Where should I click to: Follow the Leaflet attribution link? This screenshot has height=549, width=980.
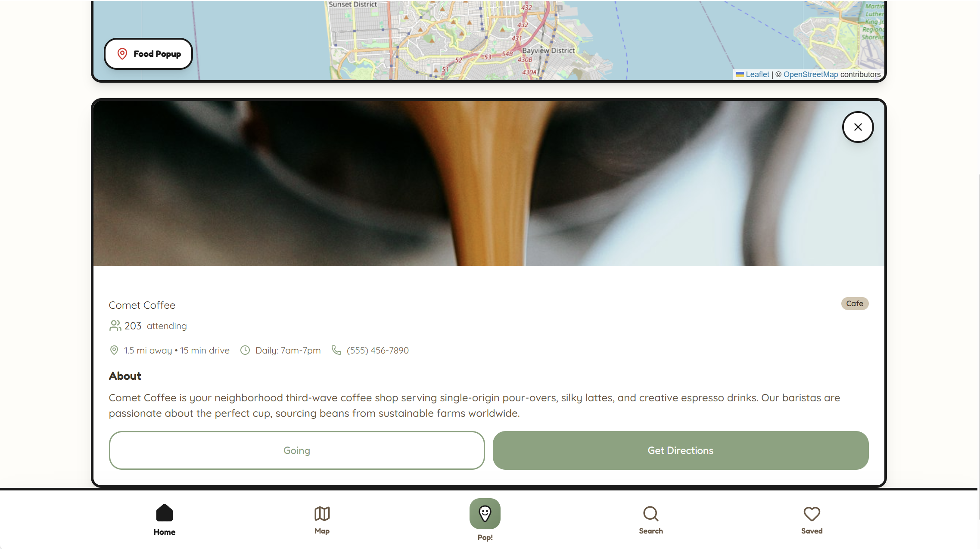pos(757,74)
